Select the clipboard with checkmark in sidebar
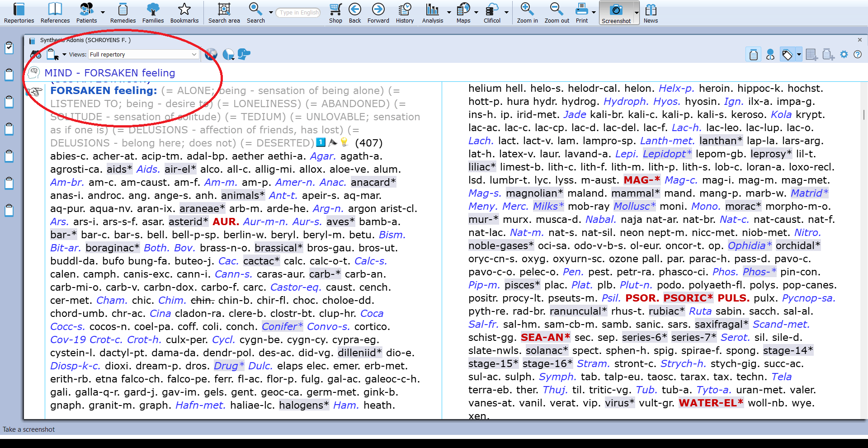 pyautogui.click(x=9, y=47)
